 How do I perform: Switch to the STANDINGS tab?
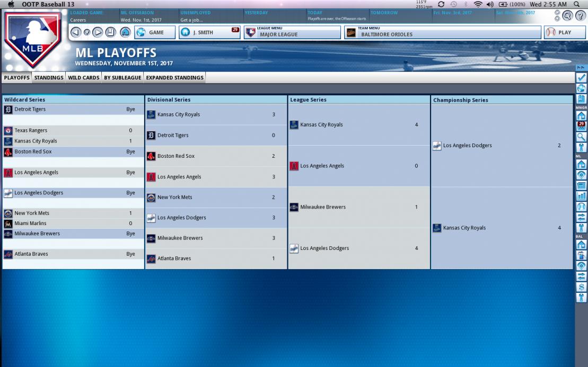point(49,77)
